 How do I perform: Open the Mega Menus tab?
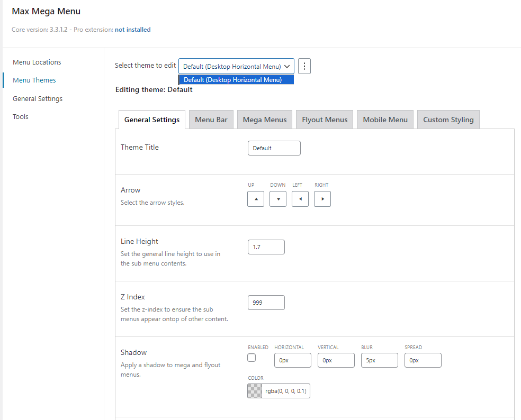(265, 120)
